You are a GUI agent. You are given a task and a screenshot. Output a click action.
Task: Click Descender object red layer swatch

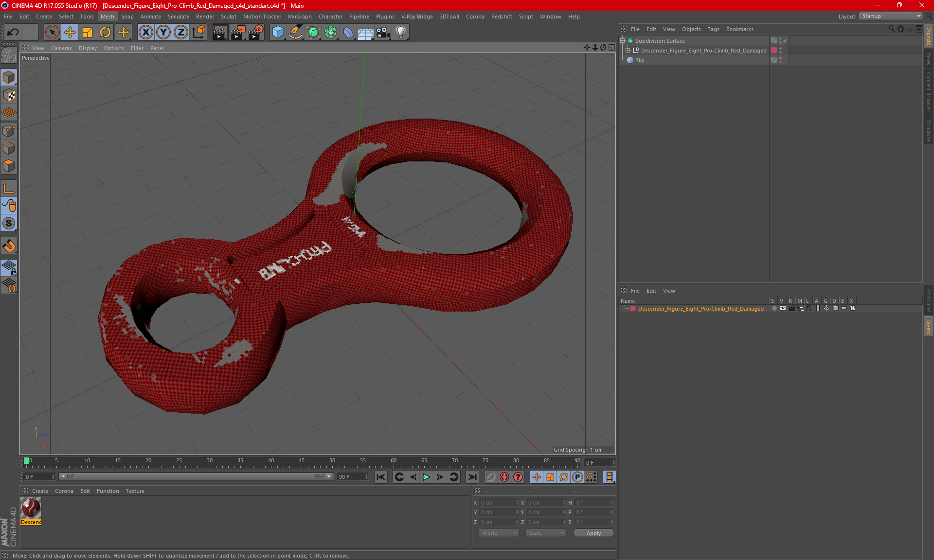[x=773, y=51]
